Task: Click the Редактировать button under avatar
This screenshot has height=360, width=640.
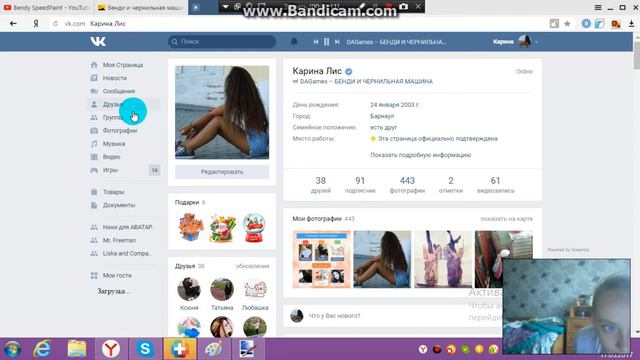Action: pyautogui.click(x=222, y=172)
